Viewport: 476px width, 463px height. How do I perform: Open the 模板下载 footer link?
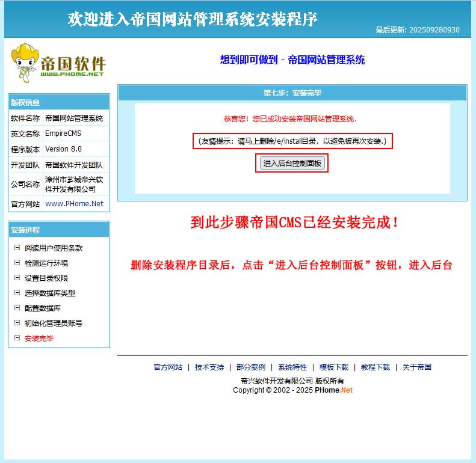coord(334,367)
